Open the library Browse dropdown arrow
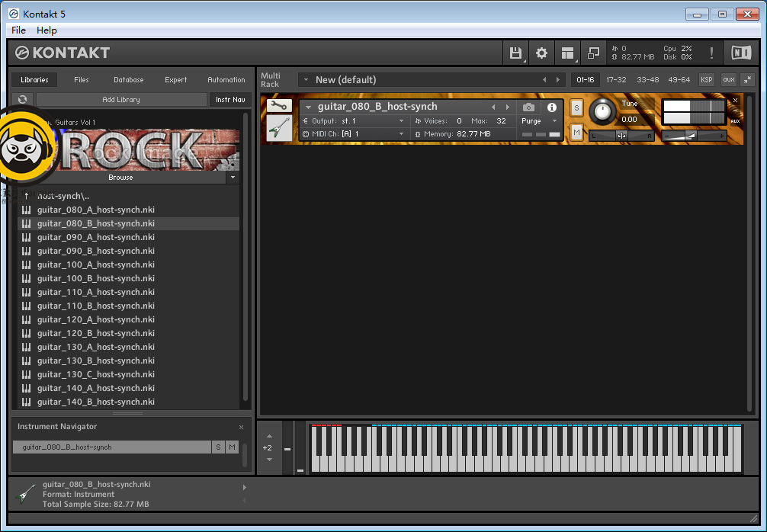The image size is (767, 532). click(x=233, y=177)
